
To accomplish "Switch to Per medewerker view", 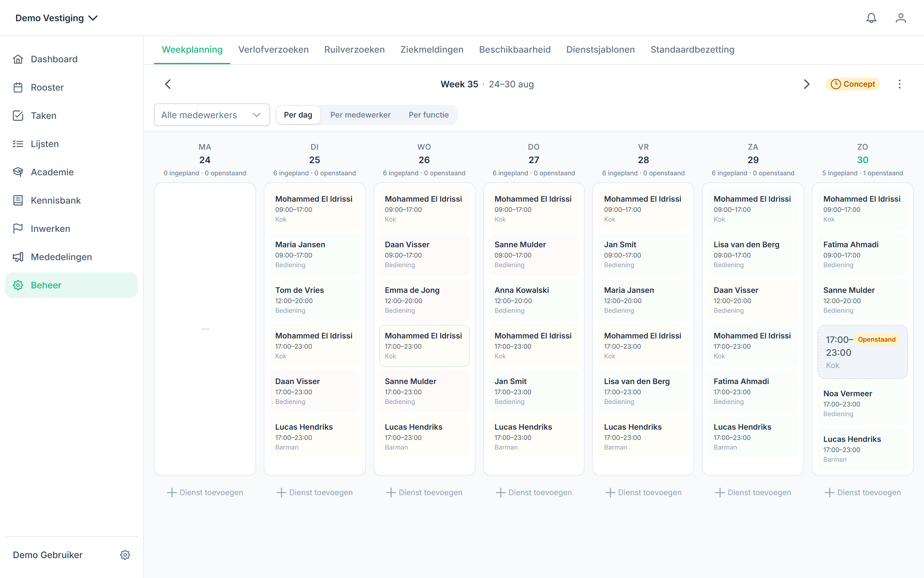I will click(x=360, y=115).
